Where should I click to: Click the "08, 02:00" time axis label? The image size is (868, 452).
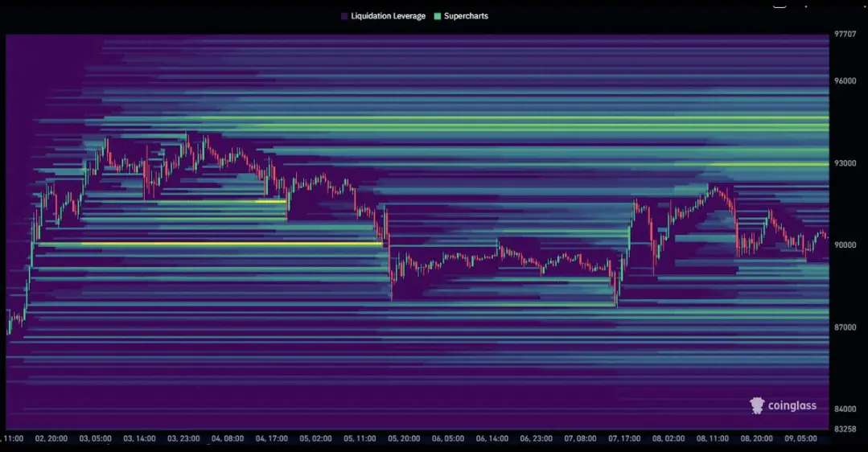[x=668, y=438]
